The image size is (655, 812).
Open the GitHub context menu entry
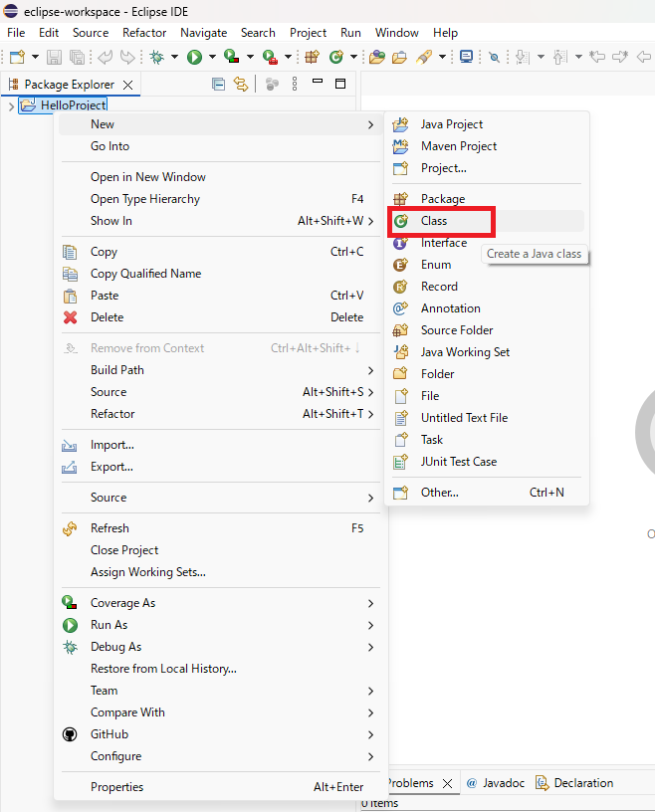(x=221, y=734)
